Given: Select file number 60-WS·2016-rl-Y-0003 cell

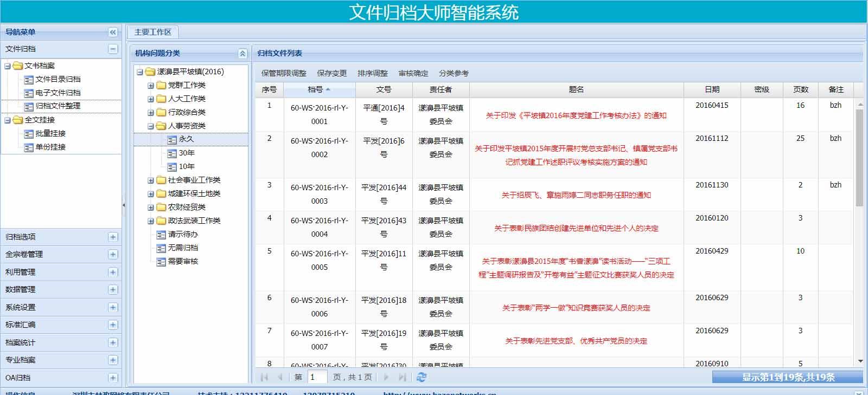Looking at the screenshot, I should (x=320, y=194).
